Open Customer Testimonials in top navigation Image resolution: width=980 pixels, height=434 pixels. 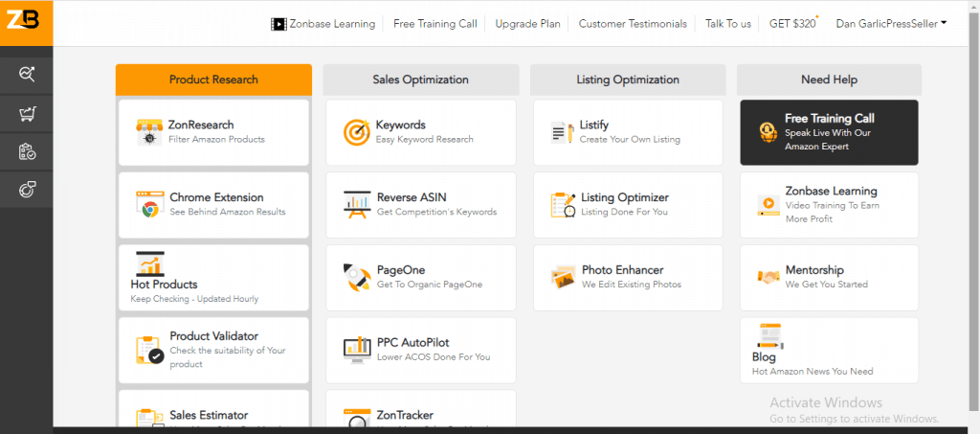633,24
